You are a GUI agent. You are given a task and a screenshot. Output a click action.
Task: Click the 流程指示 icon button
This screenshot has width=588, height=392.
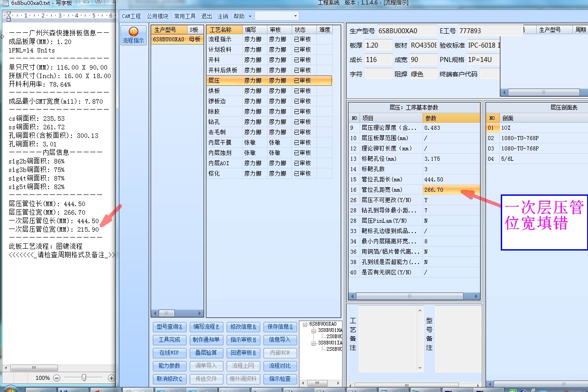(134, 35)
